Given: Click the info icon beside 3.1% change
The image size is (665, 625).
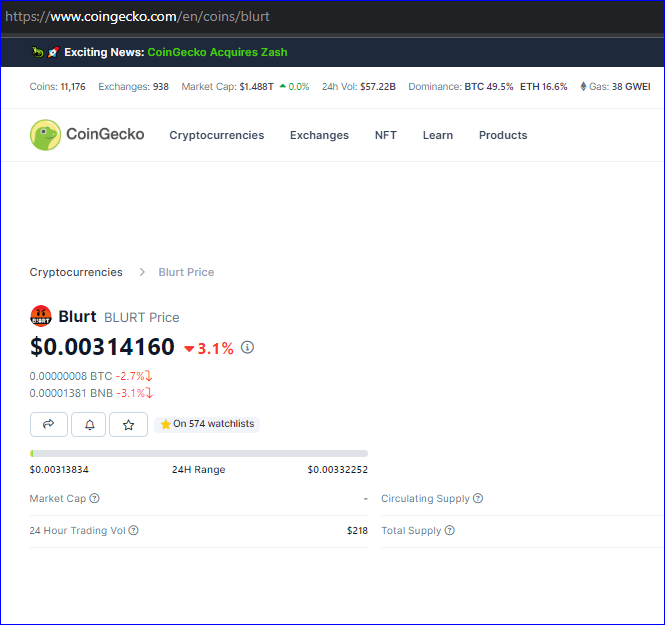Looking at the screenshot, I should (x=247, y=347).
